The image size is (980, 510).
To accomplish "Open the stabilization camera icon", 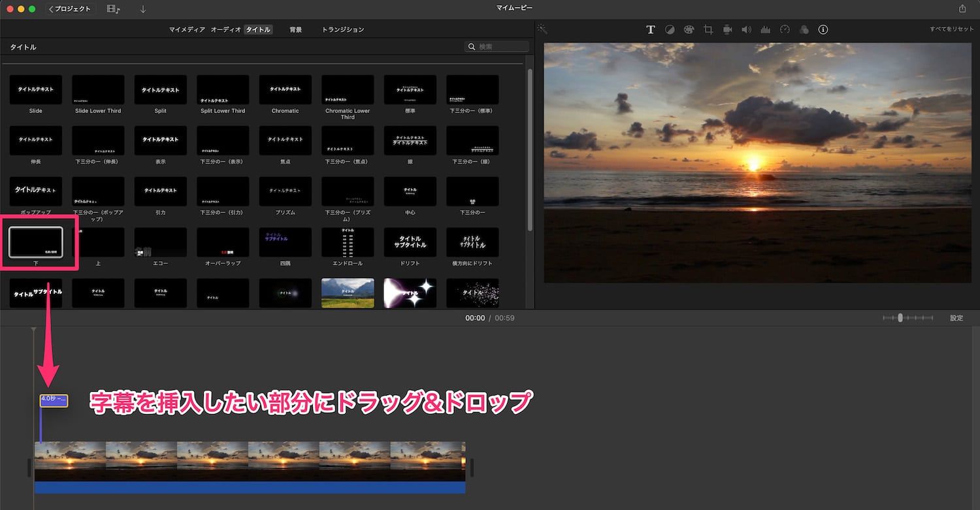I will click(x=727, y=29).
